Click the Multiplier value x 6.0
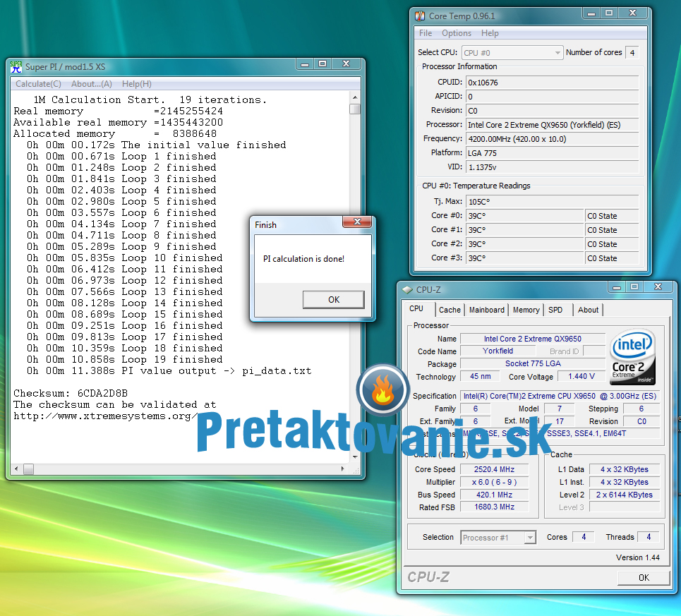The height and width of the screenshot is (616, 681). pos(494,482)
